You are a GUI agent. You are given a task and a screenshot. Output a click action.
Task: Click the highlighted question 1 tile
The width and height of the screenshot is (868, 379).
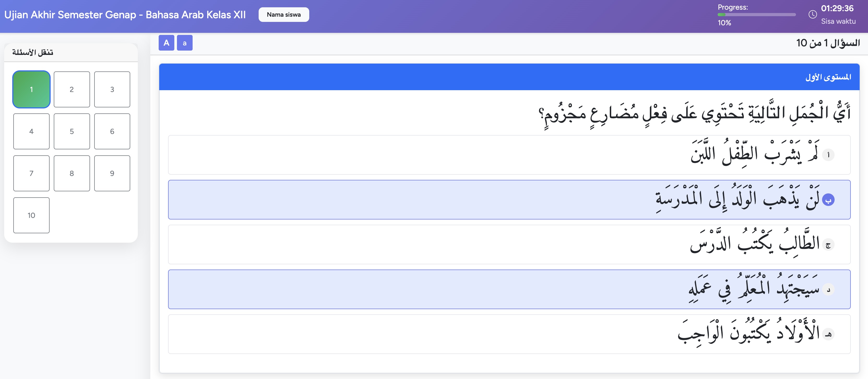31,89
